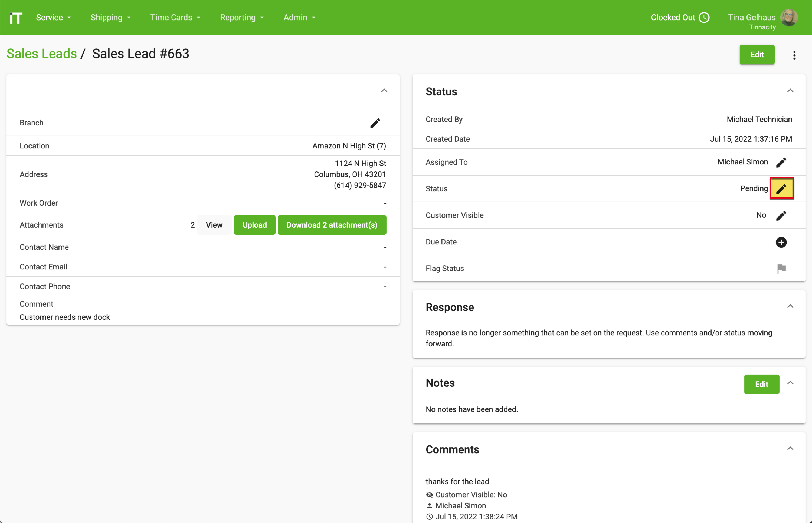
Task: Open the clock icon next to Clocked Out
Action: coord(704,17)
